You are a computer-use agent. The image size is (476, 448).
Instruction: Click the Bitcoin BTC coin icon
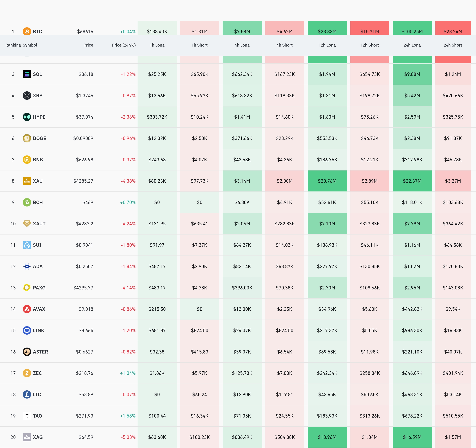coord(27,31)
